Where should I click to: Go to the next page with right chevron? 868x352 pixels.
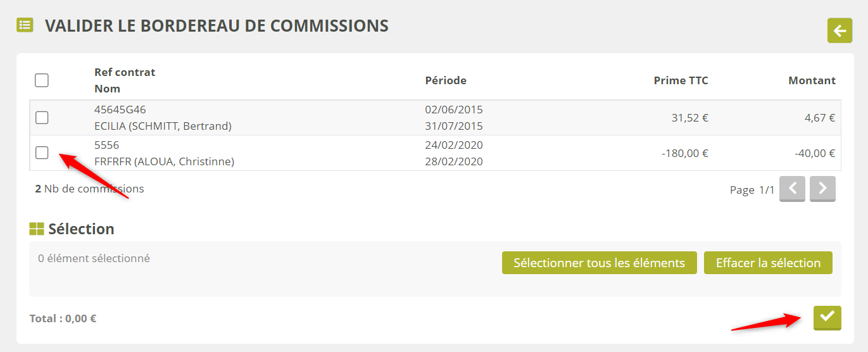pyautogui.click(x=822, y=189)
